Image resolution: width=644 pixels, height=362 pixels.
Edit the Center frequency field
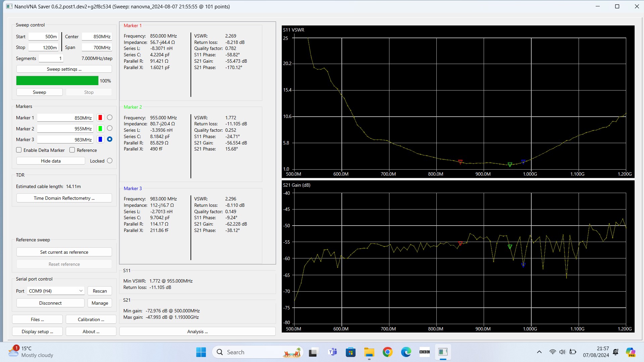(x=97, y=37)
